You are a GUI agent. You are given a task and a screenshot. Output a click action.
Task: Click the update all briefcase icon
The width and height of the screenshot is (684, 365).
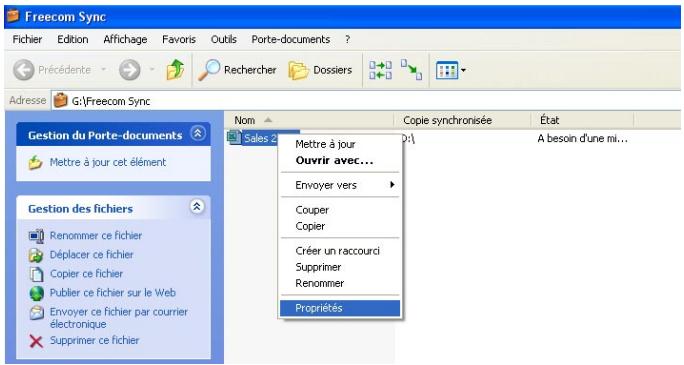pyautogui.click(x=380, y=70)
